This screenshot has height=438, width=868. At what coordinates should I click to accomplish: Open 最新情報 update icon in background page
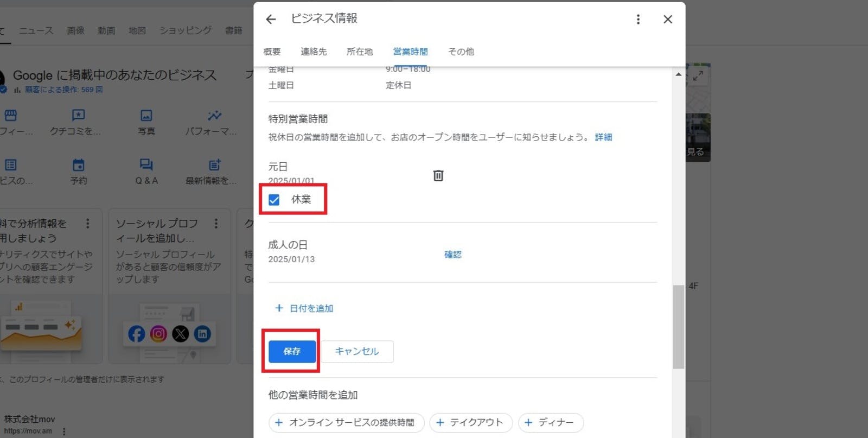(214, 164)
